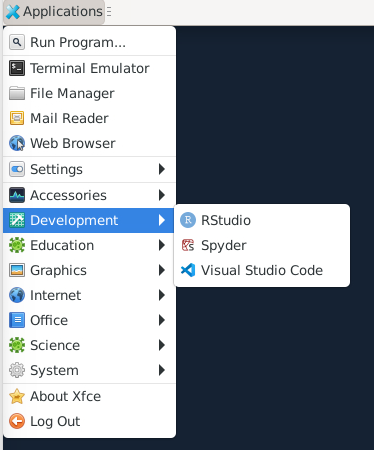Click the Web Browser globe icon
The width and height of the screenshot is (374, 450).
click(17, 143)
